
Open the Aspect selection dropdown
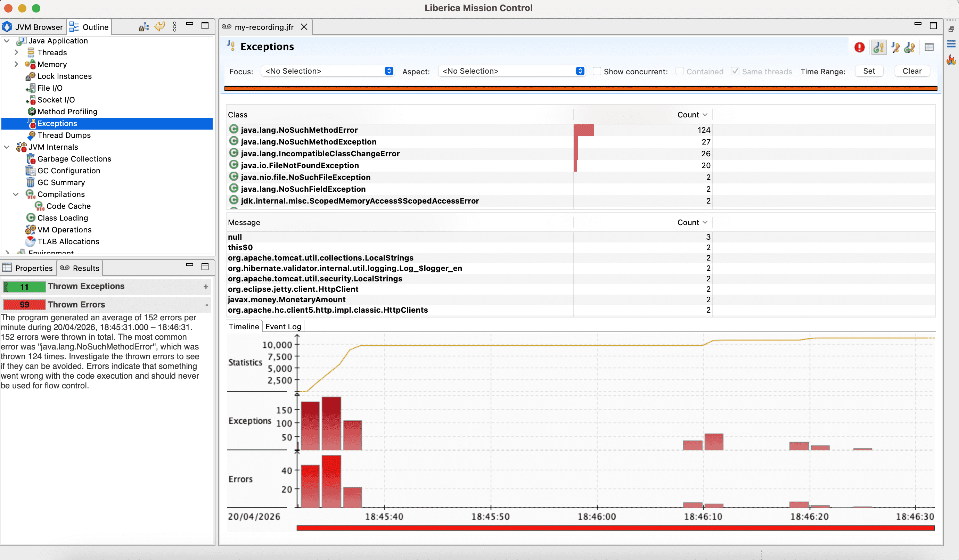512,71
